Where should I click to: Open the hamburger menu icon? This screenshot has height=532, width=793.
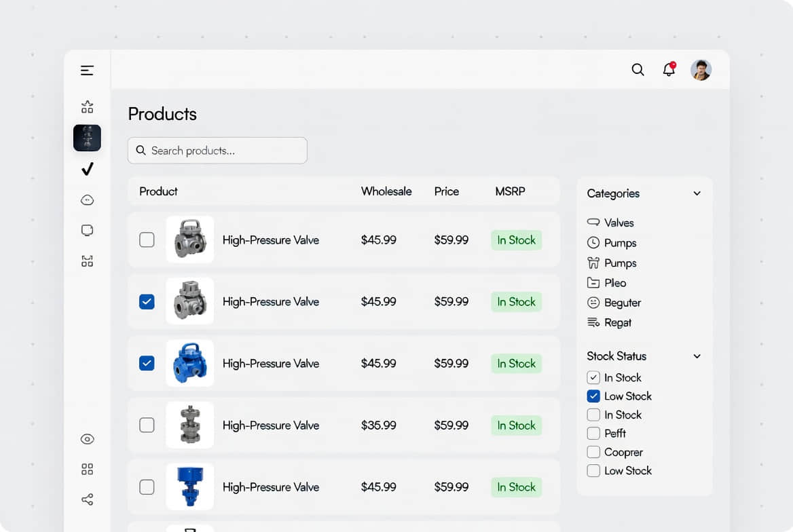(87, 71)
